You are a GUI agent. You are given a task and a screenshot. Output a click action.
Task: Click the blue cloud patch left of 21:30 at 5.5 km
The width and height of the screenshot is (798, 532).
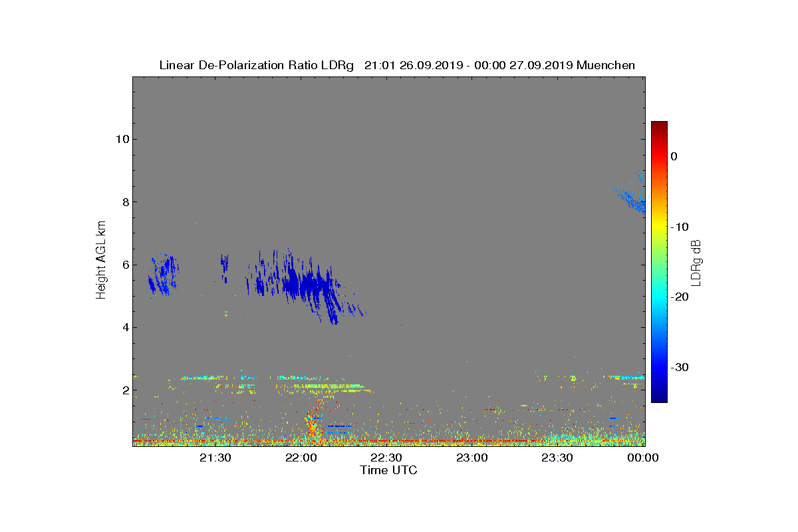pyautogui.click(x=162, y=275)
